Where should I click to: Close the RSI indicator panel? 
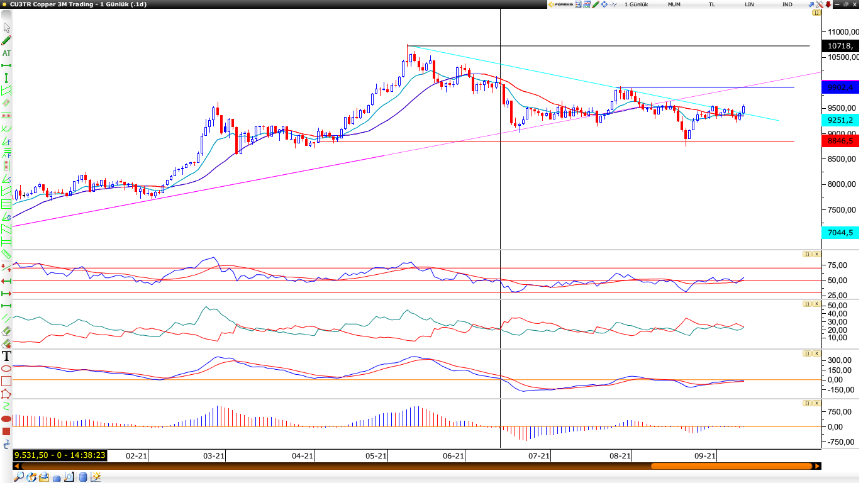tap(816, 254)
